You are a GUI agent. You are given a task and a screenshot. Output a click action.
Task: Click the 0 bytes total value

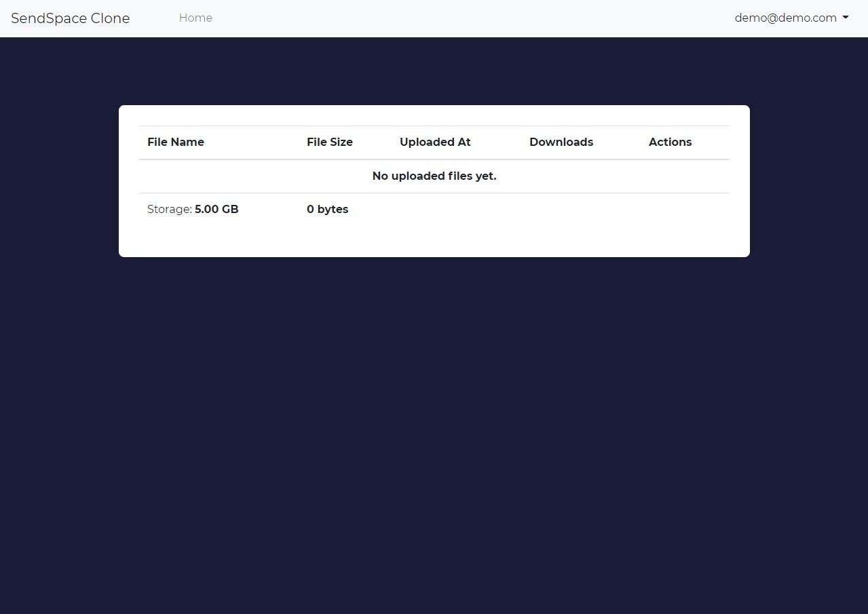click(327, 209)
